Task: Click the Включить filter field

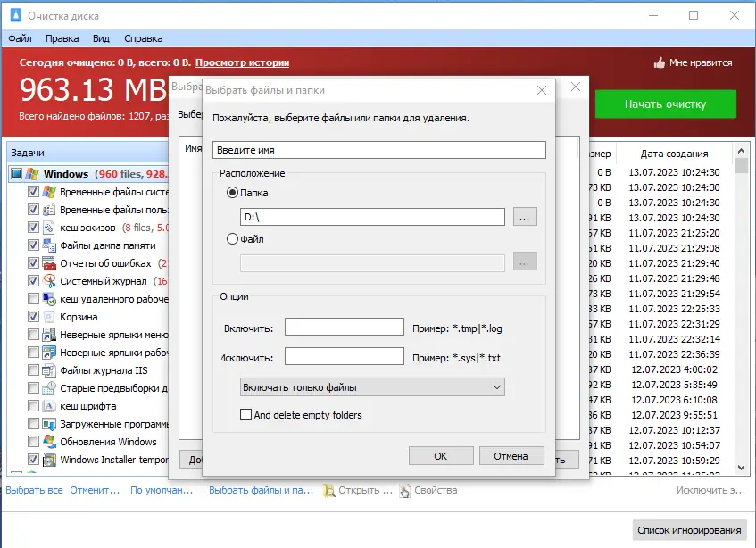Action: pyautogui.click(x=345, y=327)
